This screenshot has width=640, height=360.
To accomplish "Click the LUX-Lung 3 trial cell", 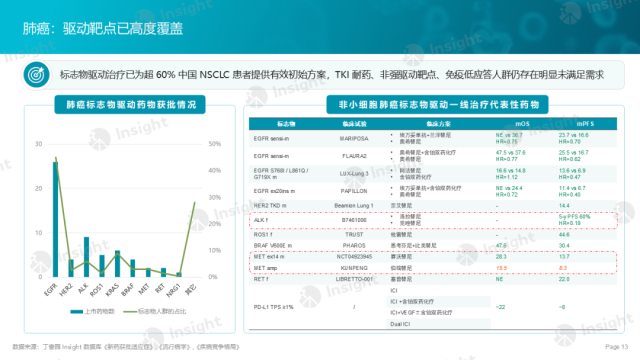I will point(354,173).
